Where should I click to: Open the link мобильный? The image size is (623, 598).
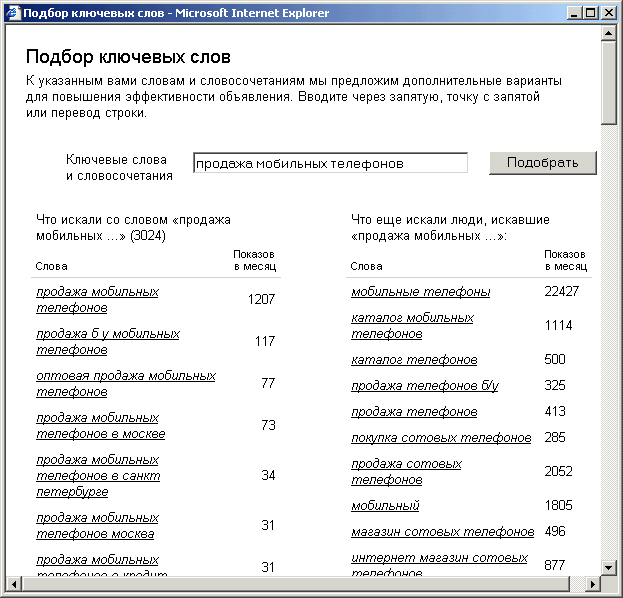point(385,506)
